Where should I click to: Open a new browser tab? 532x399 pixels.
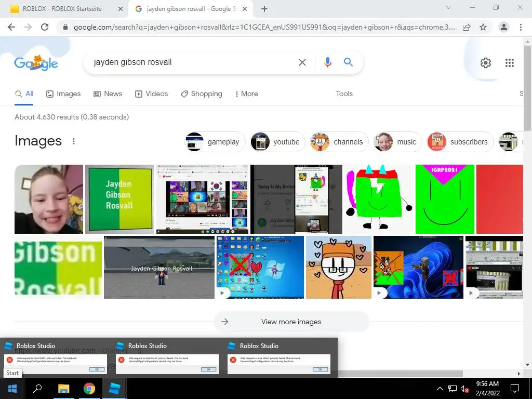(x=264, y=9)
